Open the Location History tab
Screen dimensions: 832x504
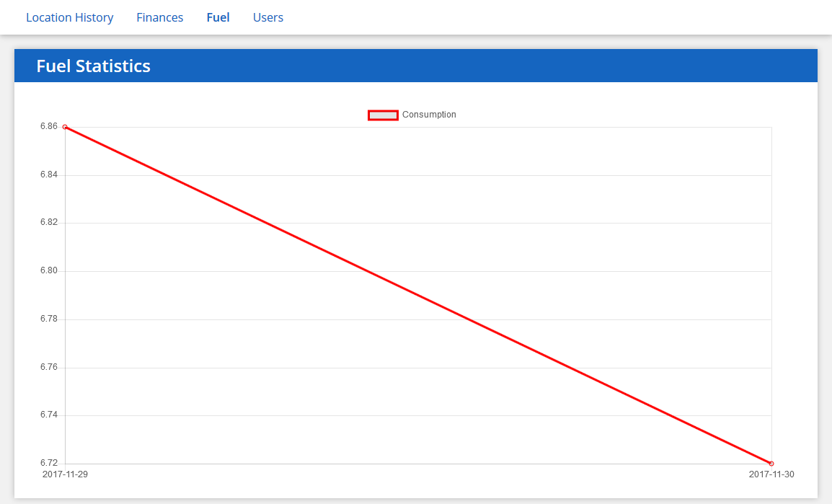click(69, 17)
